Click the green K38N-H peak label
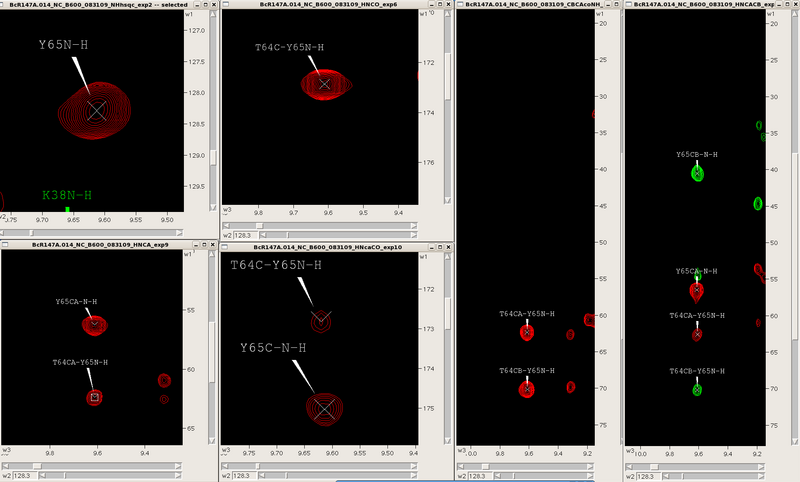 click(x=66, y=195)
